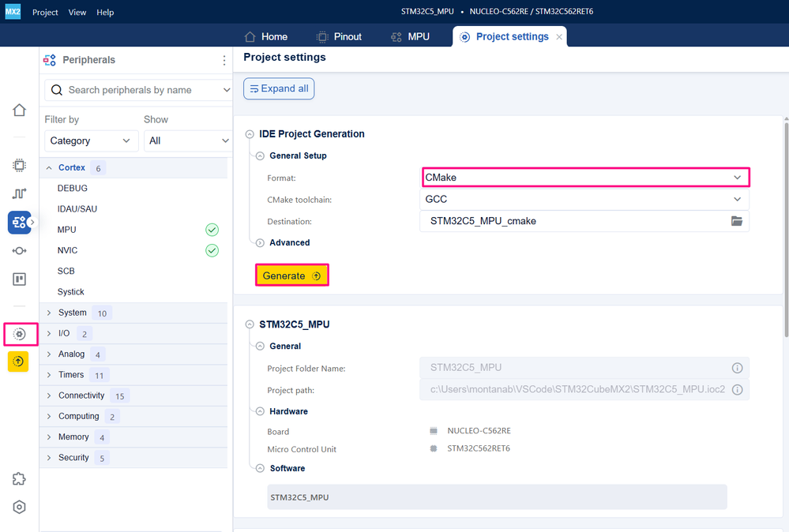789x532 pixels.
Task: Collapse the Cortex category
Action: [x=49, y=168]
